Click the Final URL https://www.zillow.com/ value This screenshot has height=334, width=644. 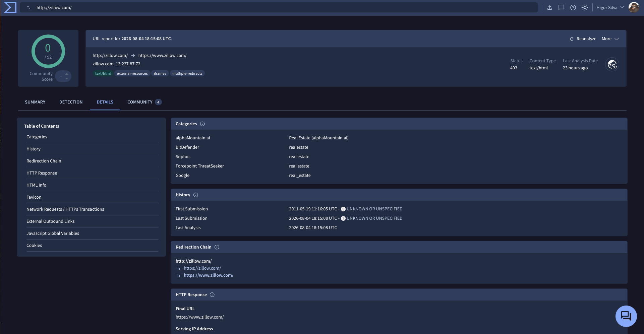pyautogui.click(x=200, y=317)
